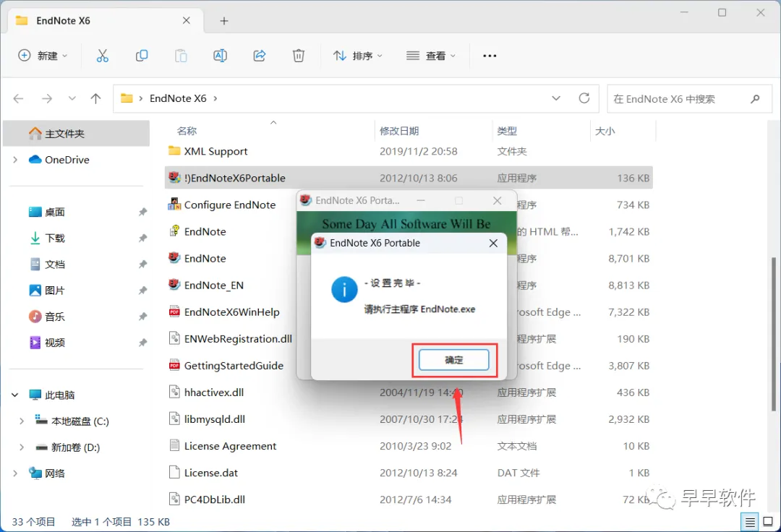Image resolution: width=781 pixels, height=532 pixels.
Task: Select Home (主文件夹) in sidebar
Action: 76,134
